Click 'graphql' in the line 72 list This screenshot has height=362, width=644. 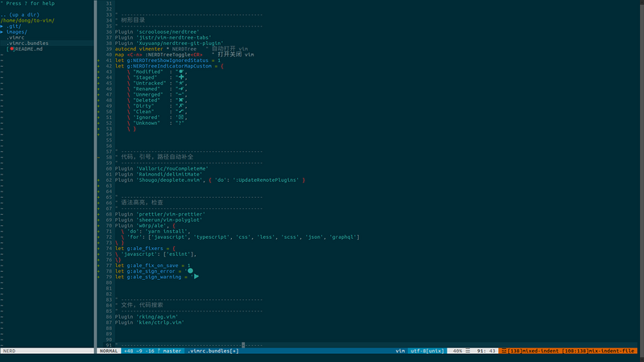[344, 237]
